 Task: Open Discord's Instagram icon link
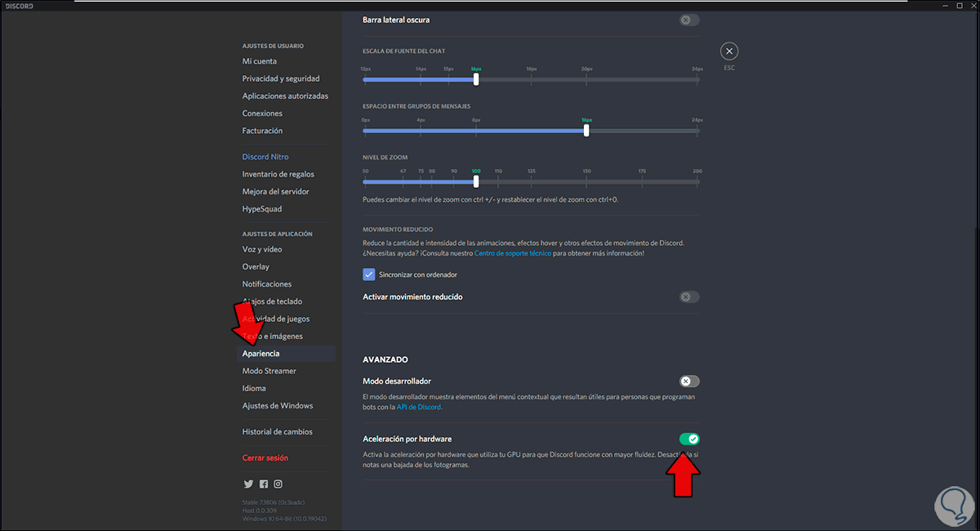pos(278,484)
